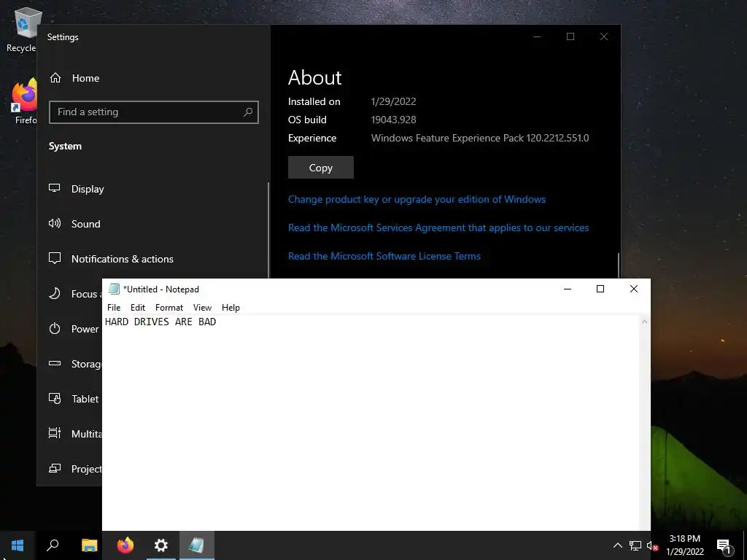The width and height of the screenshot is (747, 560).
Task: Open Change product key or upgrade link
Action: tap(417, 200)
